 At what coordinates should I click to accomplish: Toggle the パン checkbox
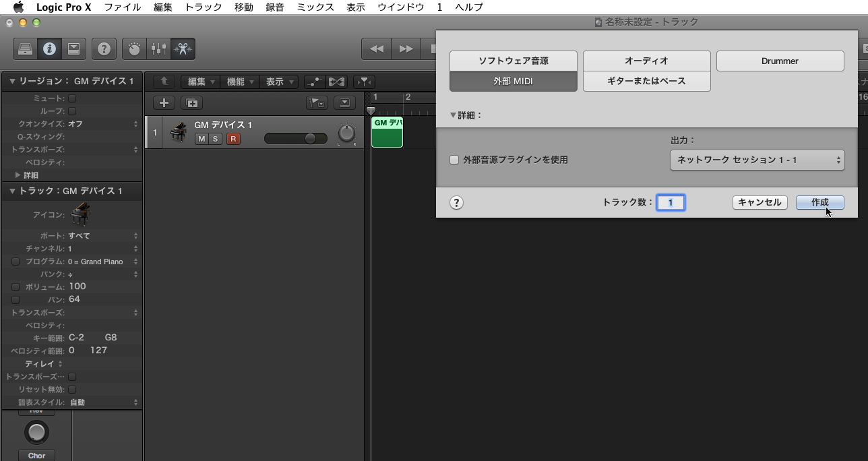(15, 299)
